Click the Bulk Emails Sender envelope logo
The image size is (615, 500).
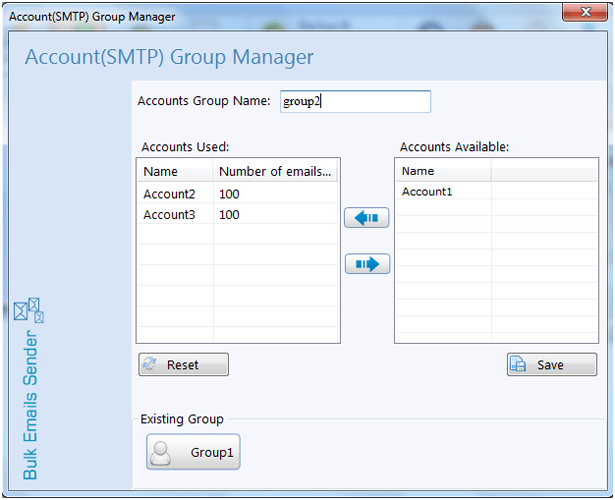29,310
